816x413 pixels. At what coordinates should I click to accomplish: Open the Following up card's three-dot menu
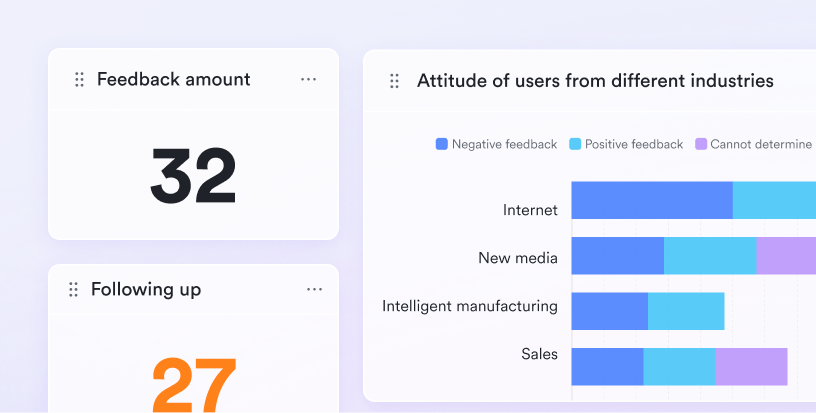point(314,289)
